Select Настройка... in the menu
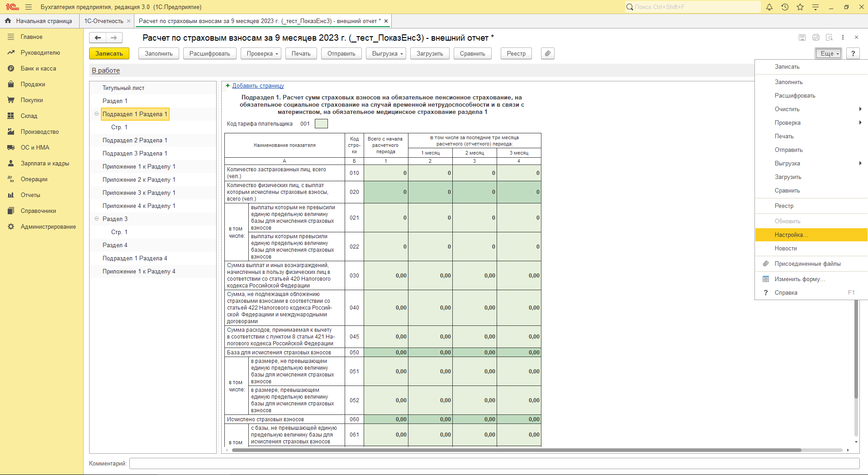 (811, 235)
